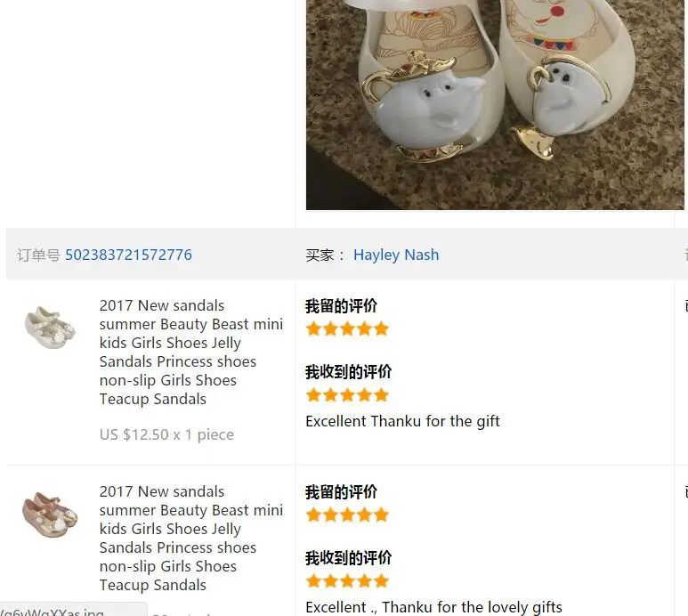Click third star in first 我收到的评价 rating
The width and height of the screenshot is (688, 616).
(x=347, y=395)
